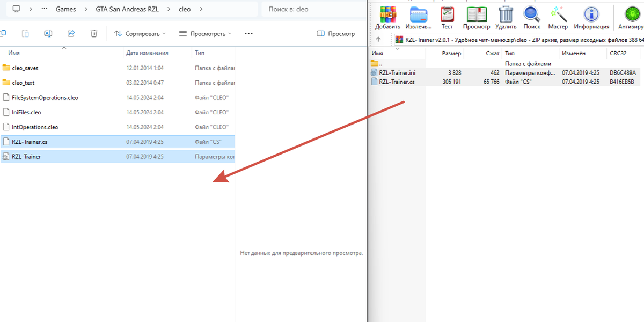Show WinRAR Информация about archive

(591, 14)
